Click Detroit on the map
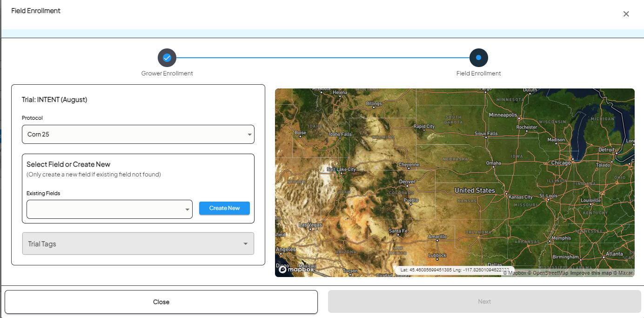Image resolution: width=644 pixels, height=318 pixels. pyautogui.click(x=606, y=150)
